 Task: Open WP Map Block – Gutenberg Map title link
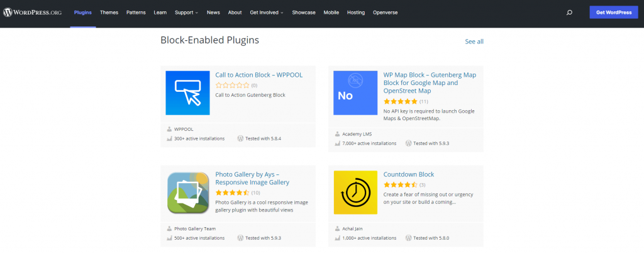(x=430, y=83)
